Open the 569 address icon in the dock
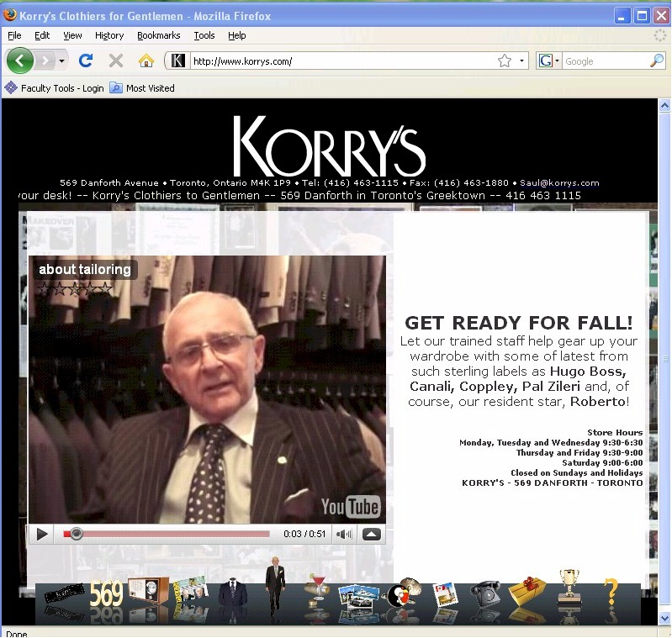 pos(106,593)
